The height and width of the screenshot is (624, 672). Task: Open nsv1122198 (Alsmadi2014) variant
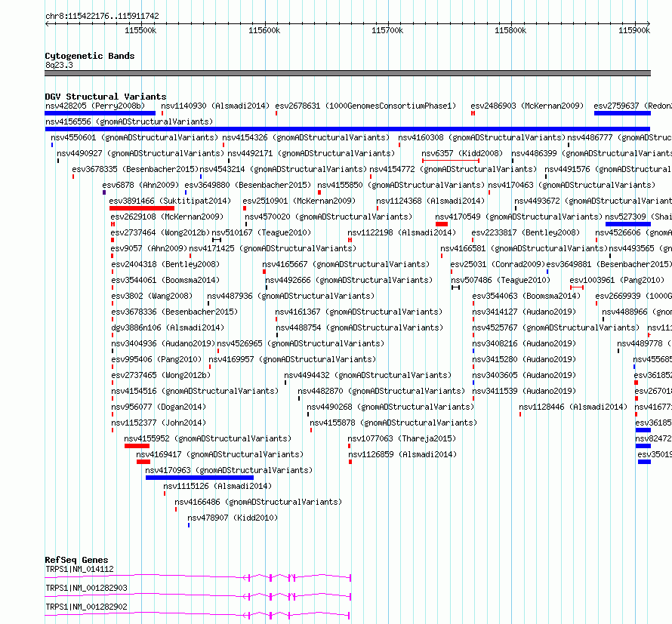point(402,232)
